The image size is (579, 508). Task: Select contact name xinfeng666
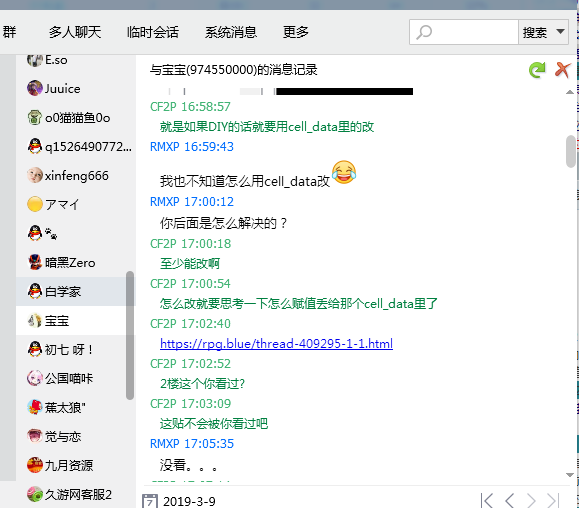[76, 175]
